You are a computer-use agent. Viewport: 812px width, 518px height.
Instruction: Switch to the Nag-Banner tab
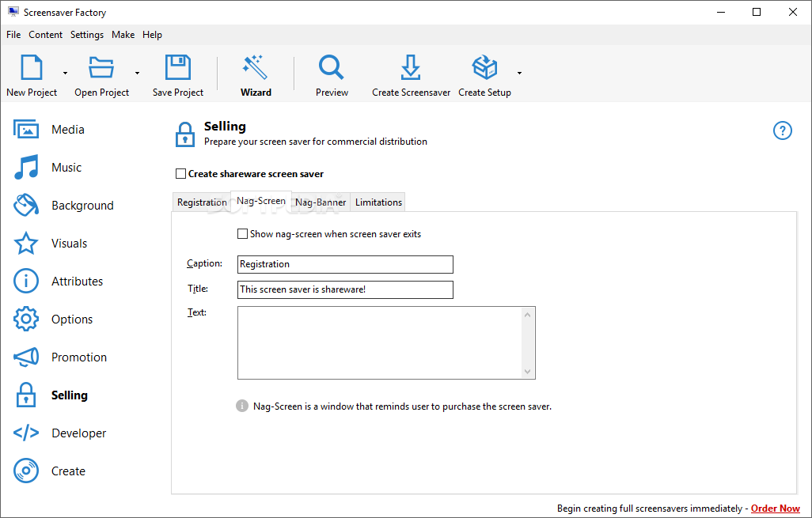[x=321, y=202]
